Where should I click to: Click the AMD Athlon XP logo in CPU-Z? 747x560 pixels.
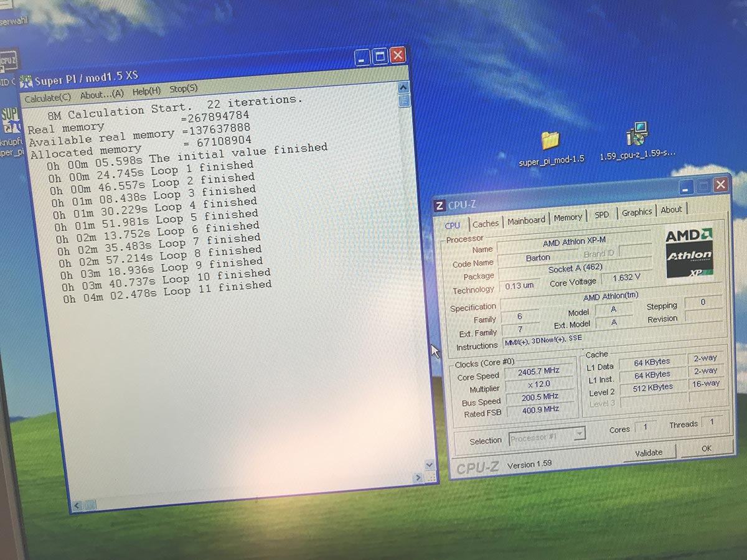[689, 254]
